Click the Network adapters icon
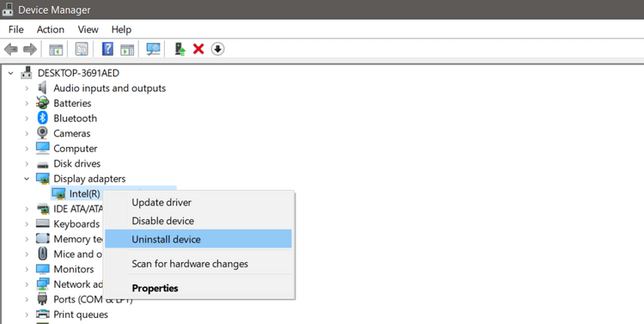The height and width of the screenshot is (324, 644). 42,284
